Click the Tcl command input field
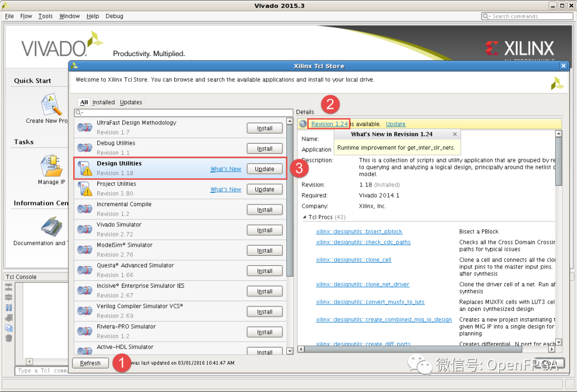Viewport: 577px width, 392px height. coord(42,370)
